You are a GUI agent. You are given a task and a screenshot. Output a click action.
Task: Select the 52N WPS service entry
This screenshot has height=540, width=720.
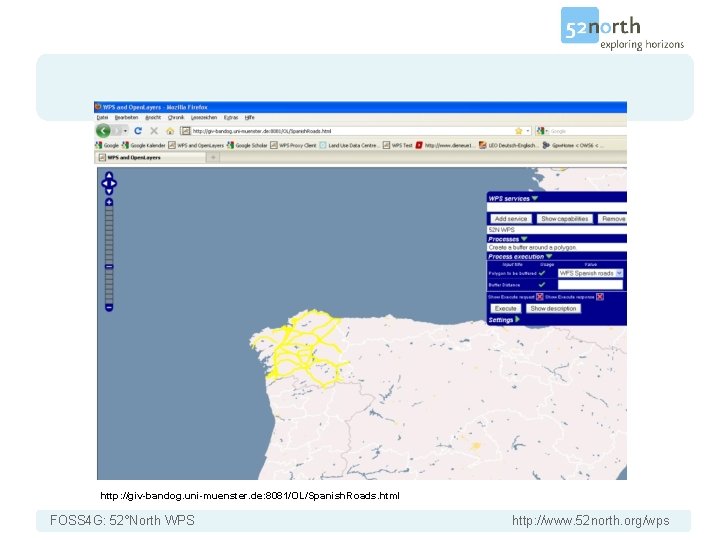coord(557,229)
